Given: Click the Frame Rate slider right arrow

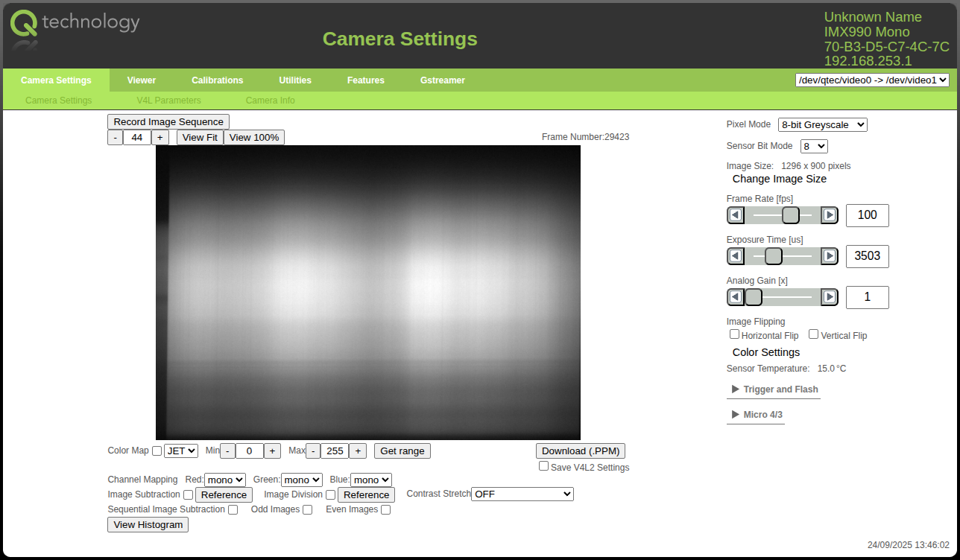Looking at the screenshot, I should click(x=829, y=215).
